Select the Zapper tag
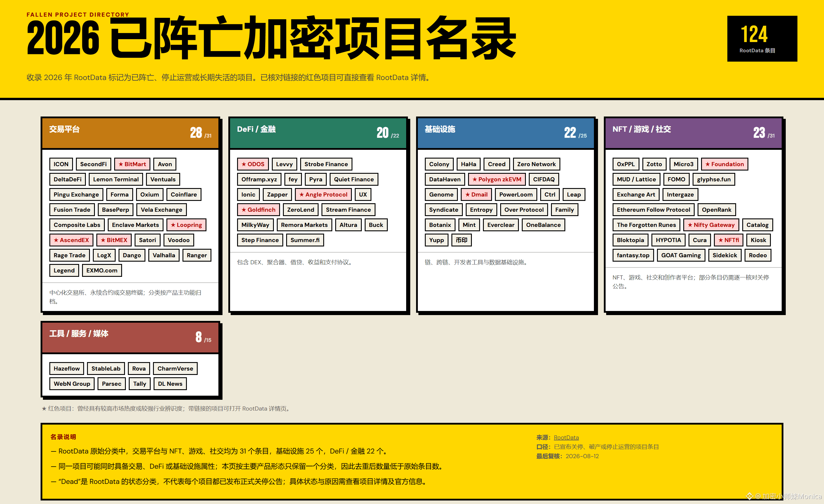Image resolution: width=824 pixels, height=504 pixels. (x=277, y=195)
